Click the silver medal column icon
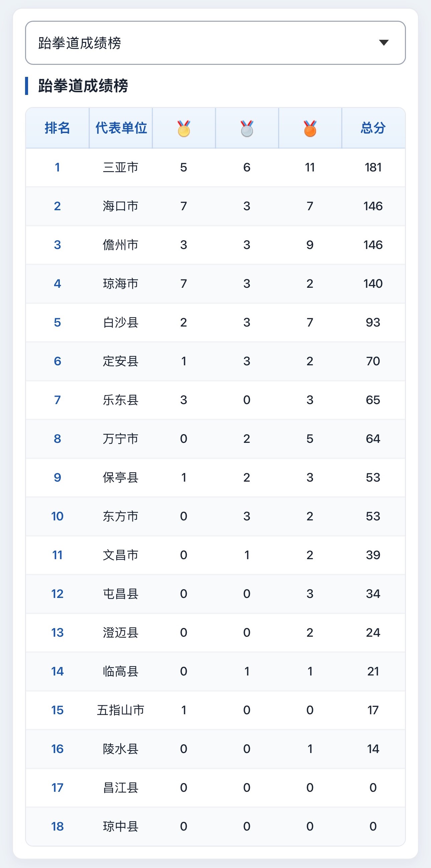Viewport: 431px width, 868px height. [247, 128]
